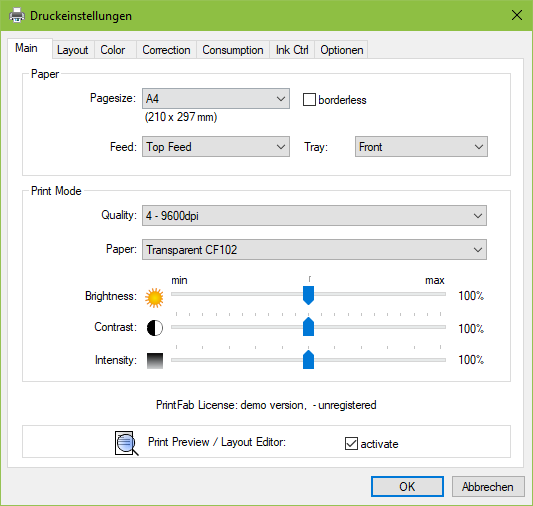Click the (210 x 297 mm) size text
The width and height of the screenshot is (533, 506).
[181, 117]
